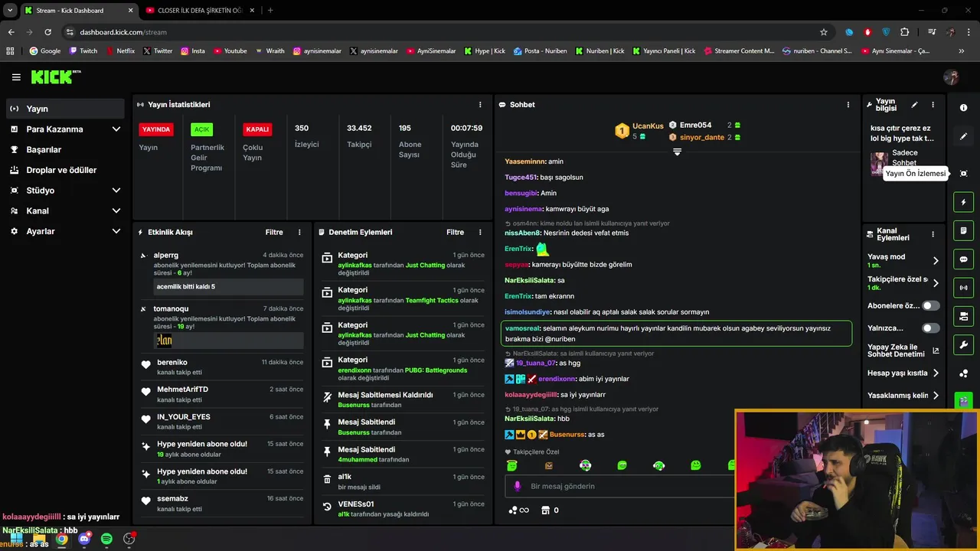Open Yasaklanmış kelimeler arrow

click(936, 396)
